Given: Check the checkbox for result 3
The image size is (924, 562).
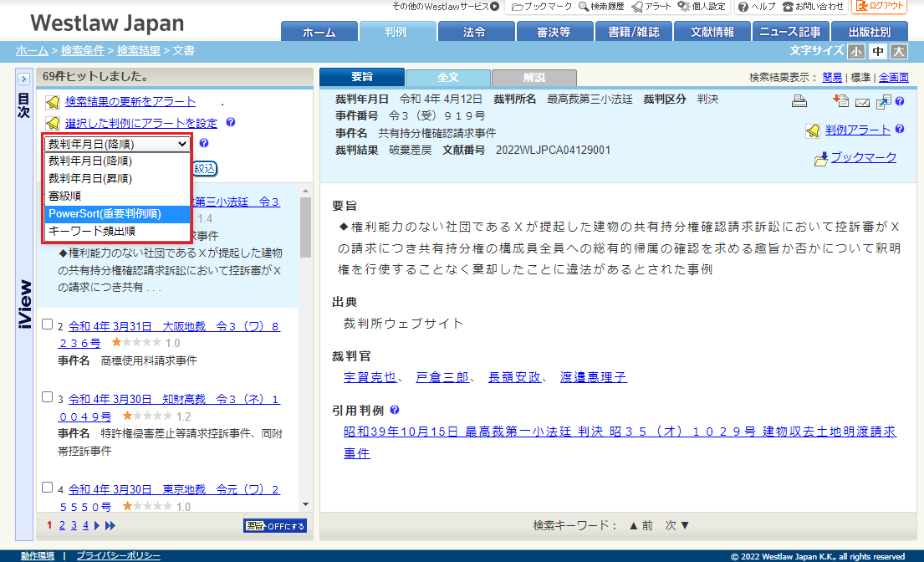Looking at the screenshot, I should tap(48, 397).
